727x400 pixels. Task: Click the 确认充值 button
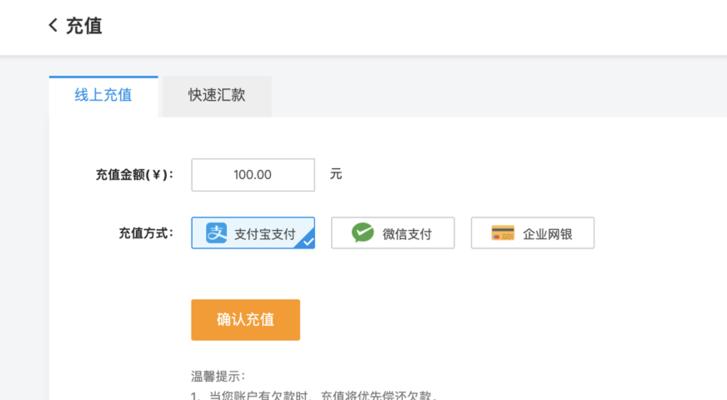[245, 320]
